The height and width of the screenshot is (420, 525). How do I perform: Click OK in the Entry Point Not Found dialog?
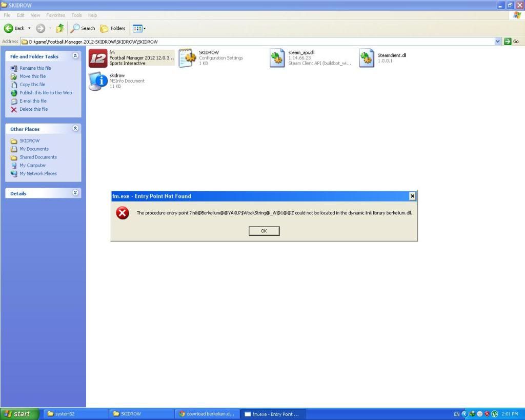(x=264, y=231)
